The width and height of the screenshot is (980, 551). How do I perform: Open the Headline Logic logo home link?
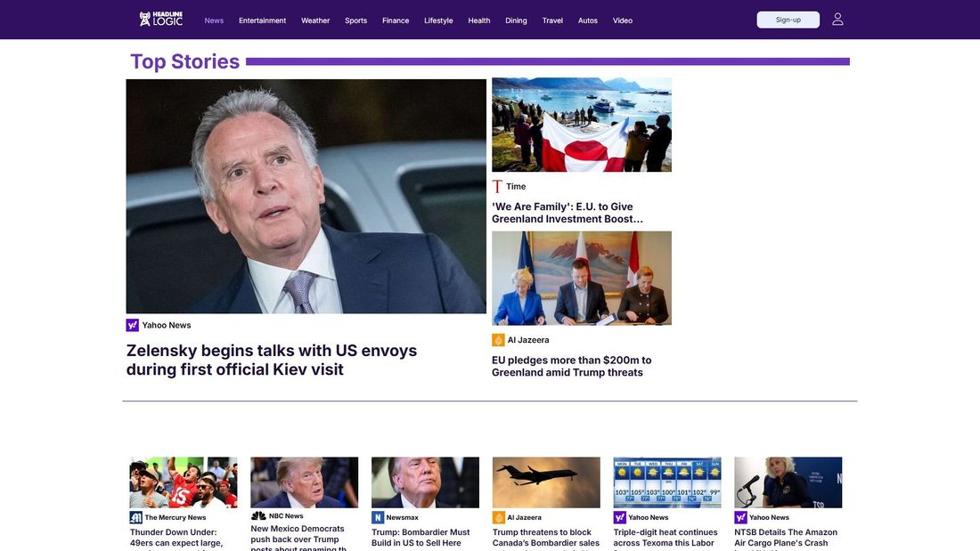click(x=161, y=20)
